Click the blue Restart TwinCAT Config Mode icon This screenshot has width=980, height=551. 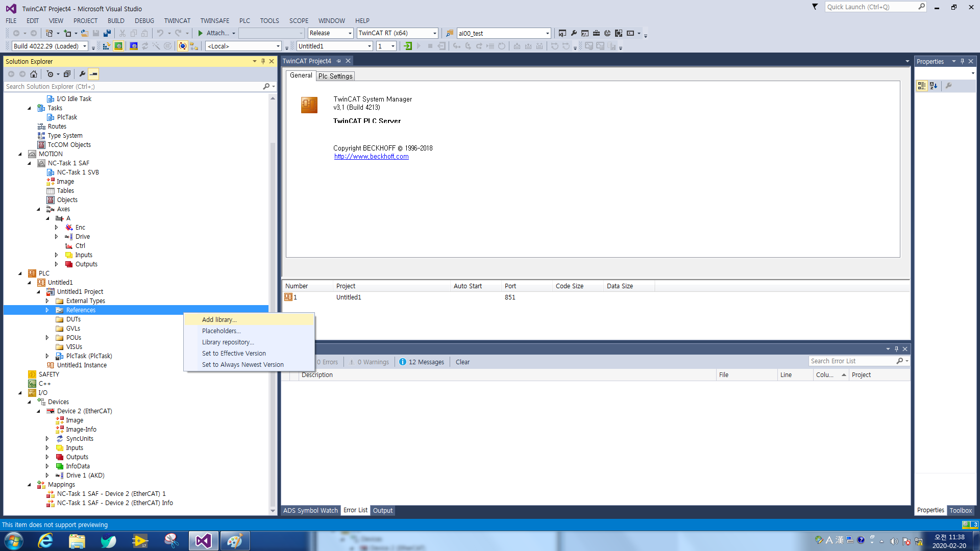coord(134,46)
